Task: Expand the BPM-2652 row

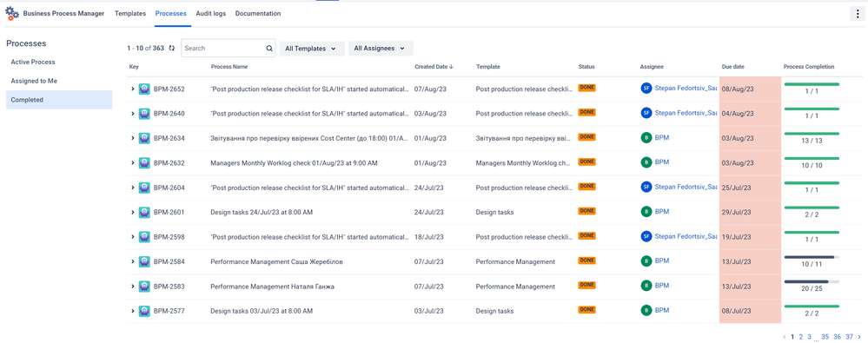Action: click(x=133, y=89)
